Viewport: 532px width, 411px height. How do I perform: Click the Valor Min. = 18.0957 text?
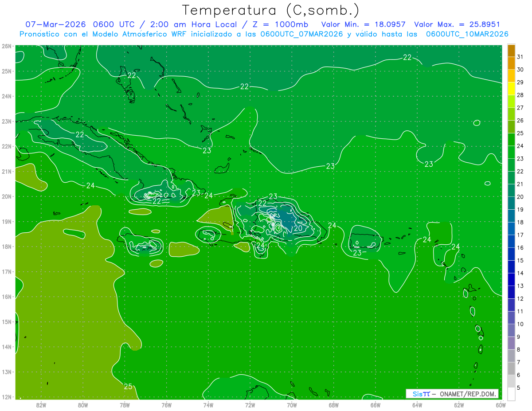(x=363, y=24)
